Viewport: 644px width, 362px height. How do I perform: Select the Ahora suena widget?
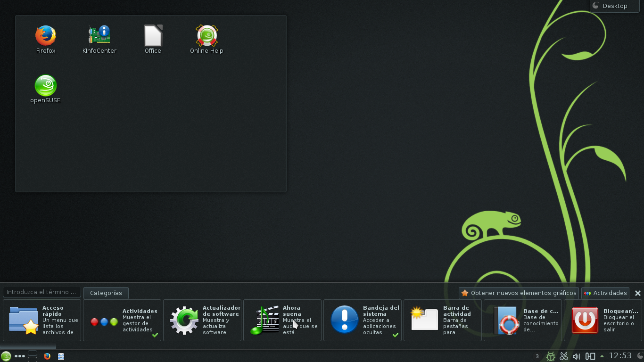282,320
